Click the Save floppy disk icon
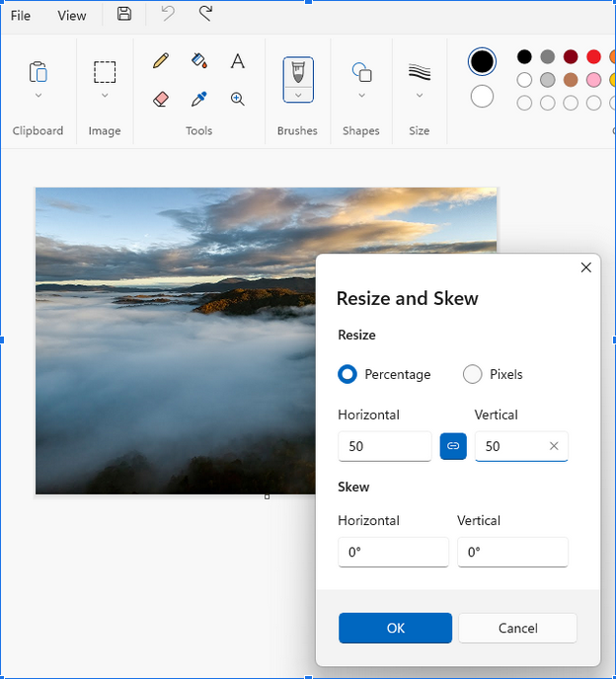Viewport: 616px width, 679px height. [124, 14]
